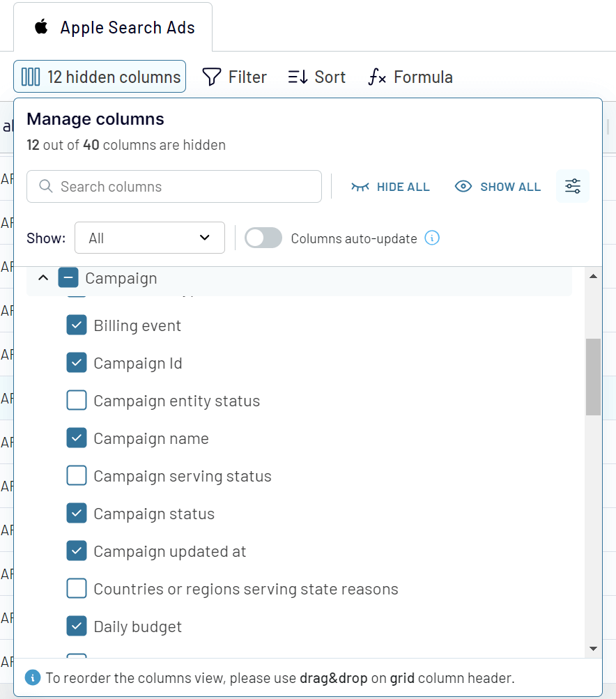
Task: Click the closed-eye Hide All icon
Action: coord(360,186)
